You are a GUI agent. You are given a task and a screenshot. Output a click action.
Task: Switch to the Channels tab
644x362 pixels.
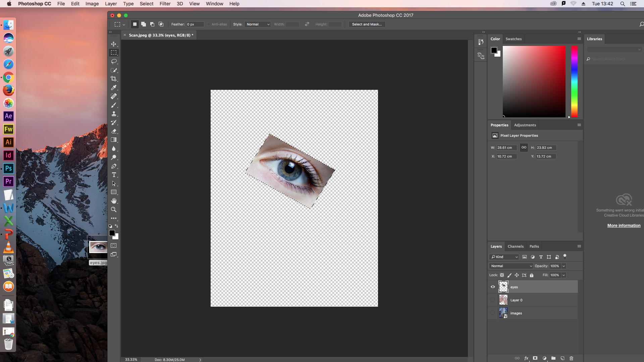515,246
